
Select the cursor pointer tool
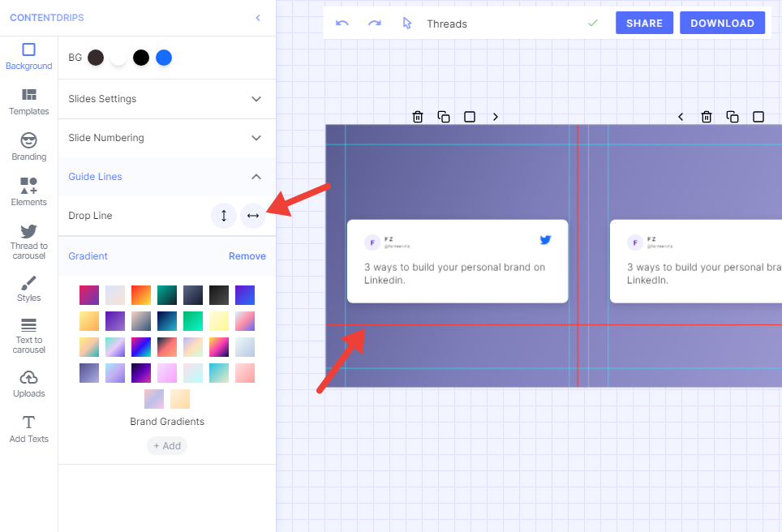(407, 24)
